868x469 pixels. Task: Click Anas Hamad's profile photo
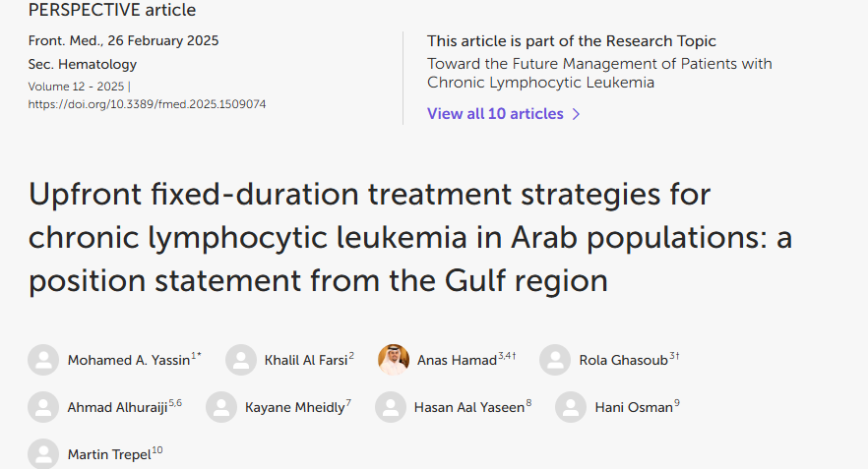[x=394, y=360]
